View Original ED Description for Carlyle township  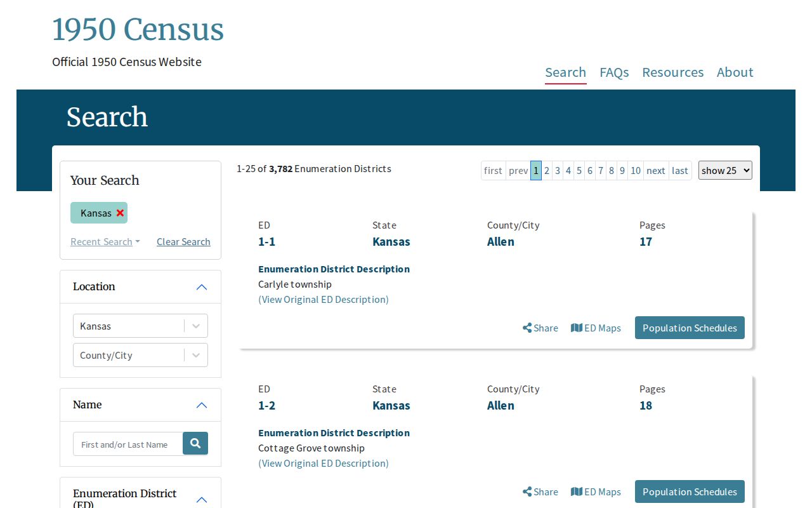click(324, 299)
